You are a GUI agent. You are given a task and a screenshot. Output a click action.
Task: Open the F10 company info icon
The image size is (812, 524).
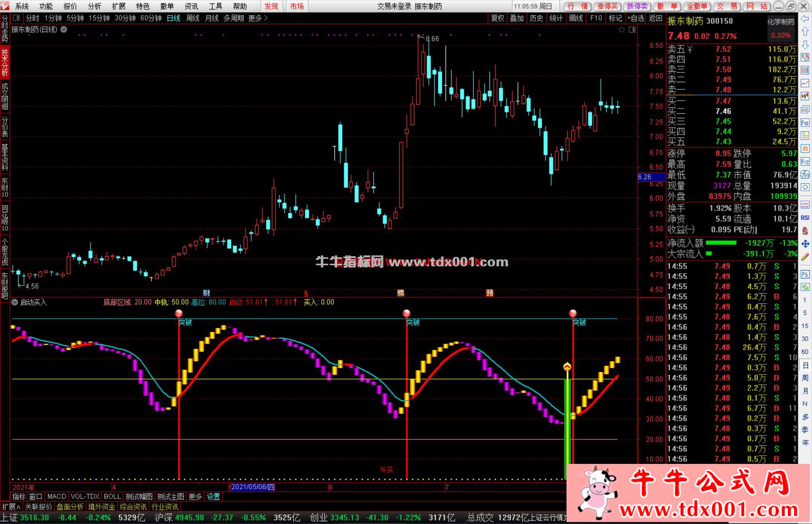click(805, 122)
